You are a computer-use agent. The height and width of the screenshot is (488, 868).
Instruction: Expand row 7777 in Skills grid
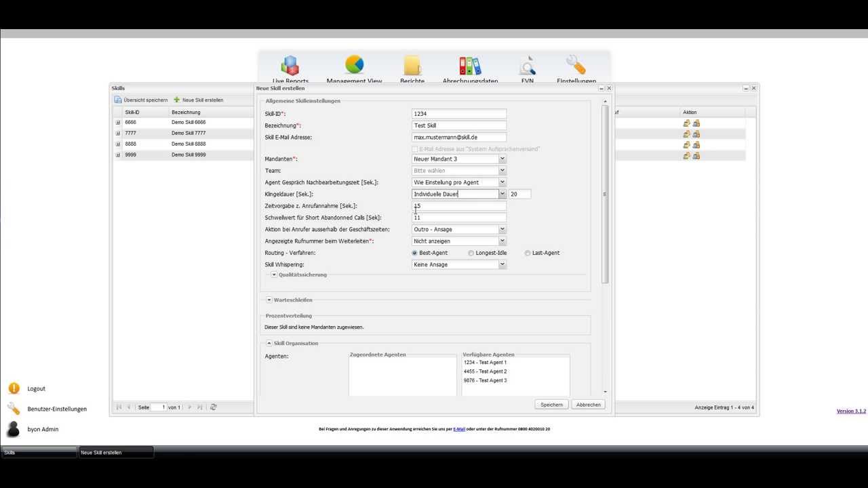pyautogui.click(x=118, y=134)
